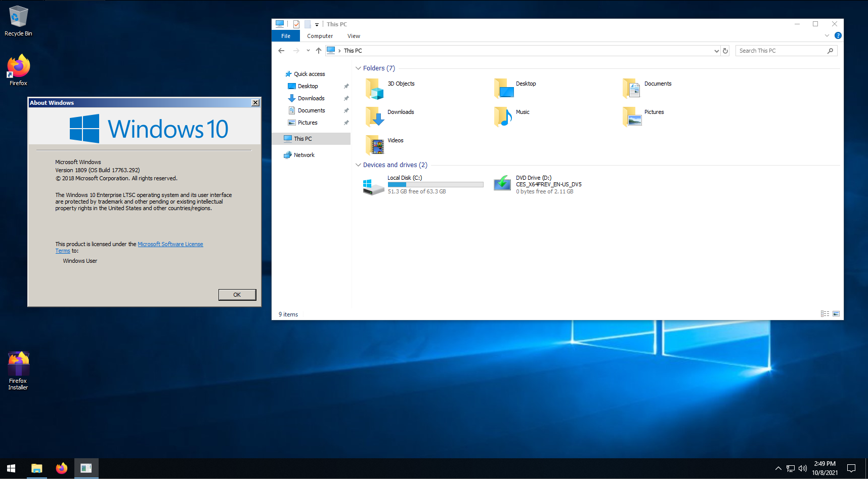
Task: Select the DVD Drive (D:) icon
Action: click(x=502, y=184)
